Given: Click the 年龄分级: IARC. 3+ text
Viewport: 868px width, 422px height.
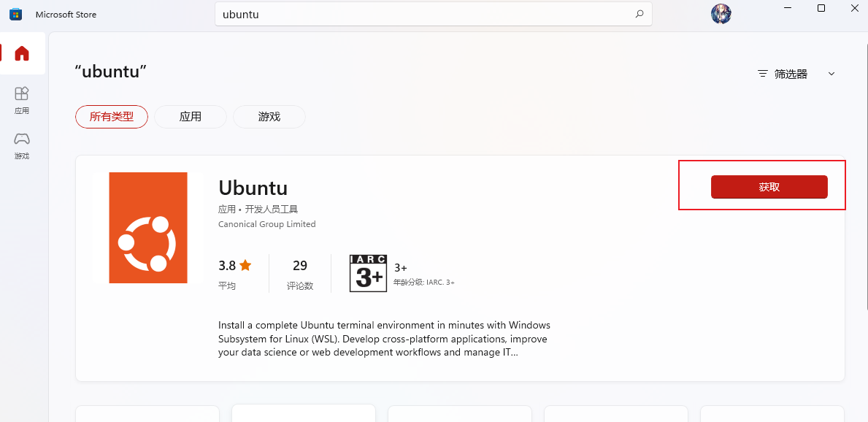Looking at the screenshot, I should [x=424, y=282].
